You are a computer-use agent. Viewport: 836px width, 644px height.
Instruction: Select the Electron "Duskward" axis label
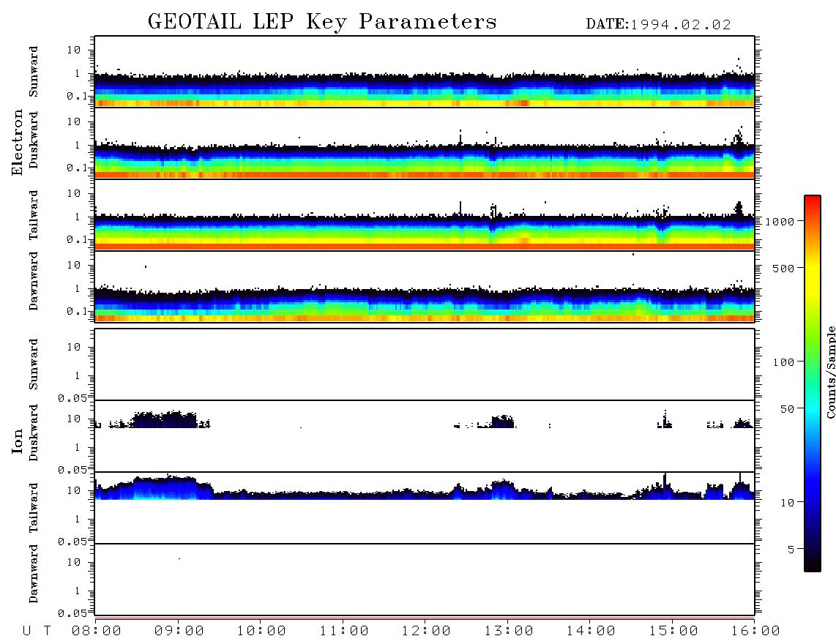click(x=34, y=140)
